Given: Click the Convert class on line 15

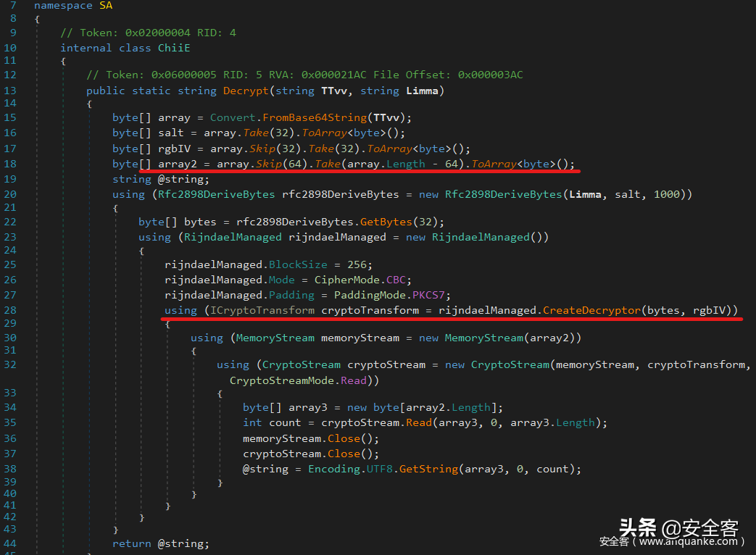Looking at the screenshot, I should pos(233,117).
